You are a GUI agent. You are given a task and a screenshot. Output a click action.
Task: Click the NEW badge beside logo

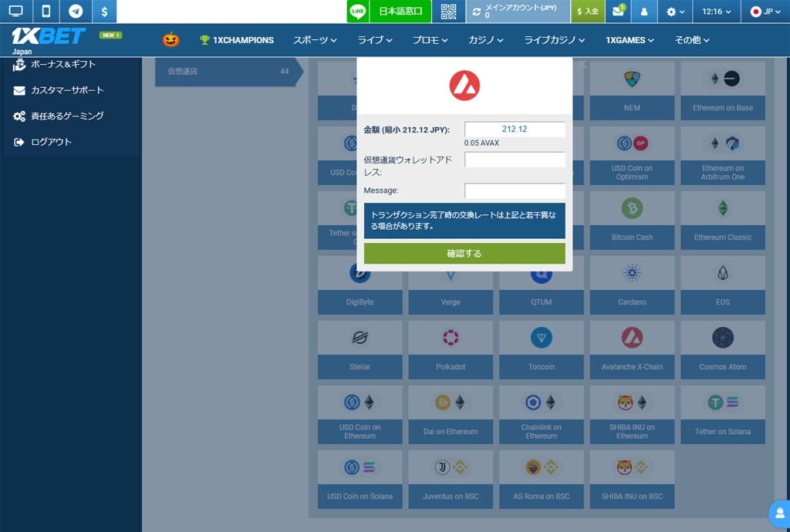(x=110, y=35)
